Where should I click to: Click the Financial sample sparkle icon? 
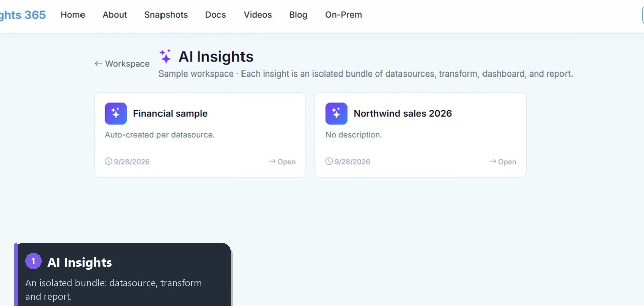[x=116, y=114]
